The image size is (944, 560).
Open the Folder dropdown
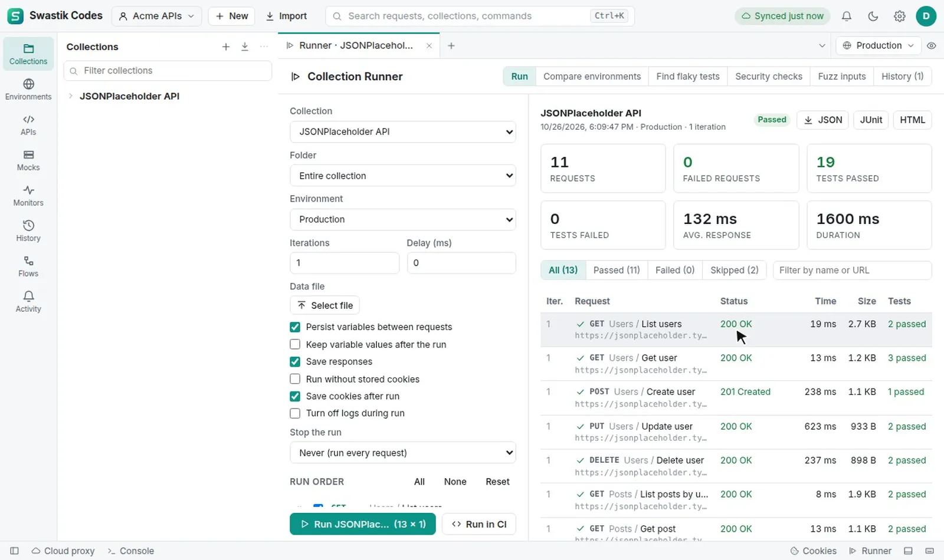(403, 176)
